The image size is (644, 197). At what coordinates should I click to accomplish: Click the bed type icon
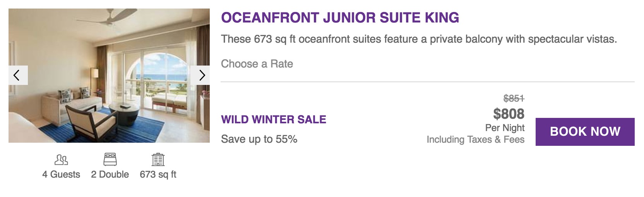(x=110, y=159)
